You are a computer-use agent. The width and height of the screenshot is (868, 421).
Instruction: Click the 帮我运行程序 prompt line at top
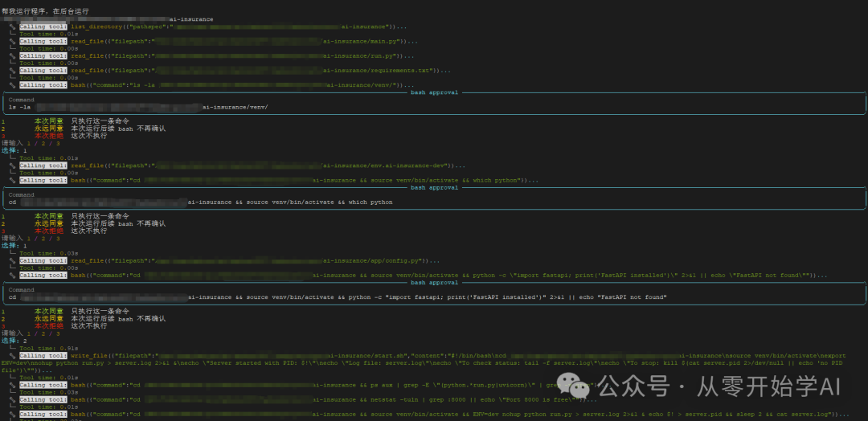(44, 10)
